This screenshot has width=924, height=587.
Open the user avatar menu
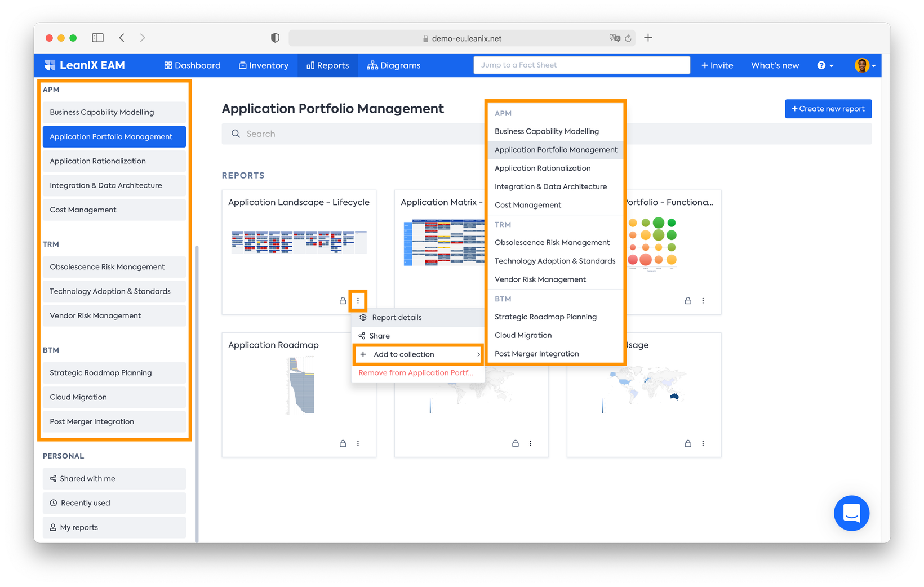click(x=865, y=65)
